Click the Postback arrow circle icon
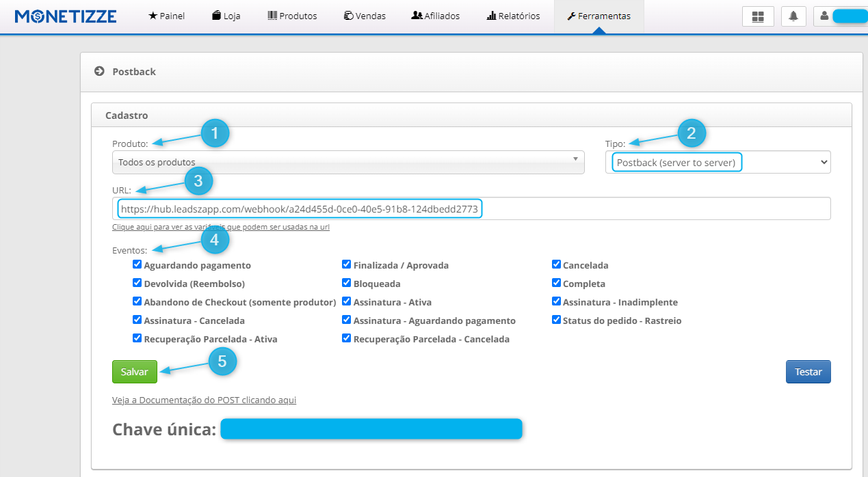 99,71
